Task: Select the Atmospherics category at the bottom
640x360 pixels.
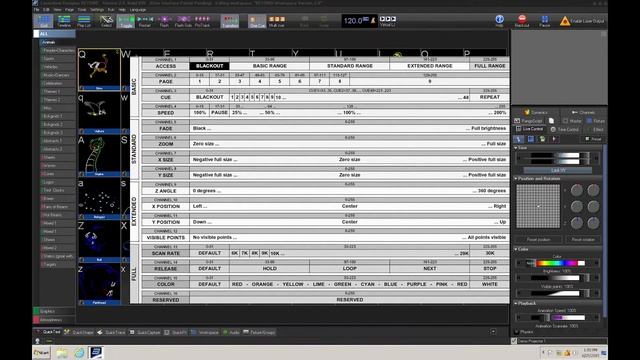Action: tap(54, 320)
